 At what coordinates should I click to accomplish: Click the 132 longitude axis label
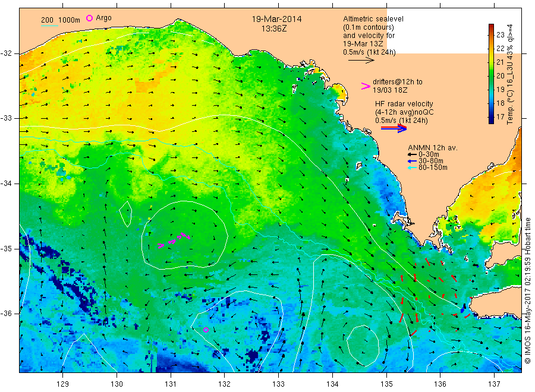225,384
